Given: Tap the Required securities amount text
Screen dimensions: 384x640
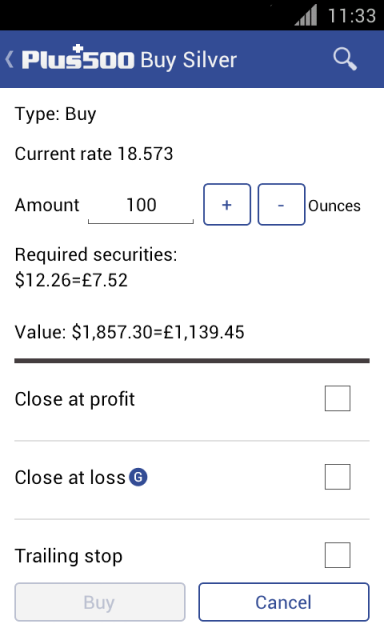Looking at the screenshot, I should pyautogui.click(x=71, y=280).
